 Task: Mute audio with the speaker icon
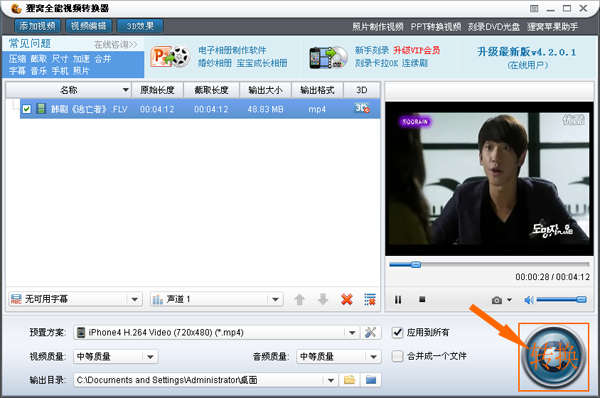(529, 300)
